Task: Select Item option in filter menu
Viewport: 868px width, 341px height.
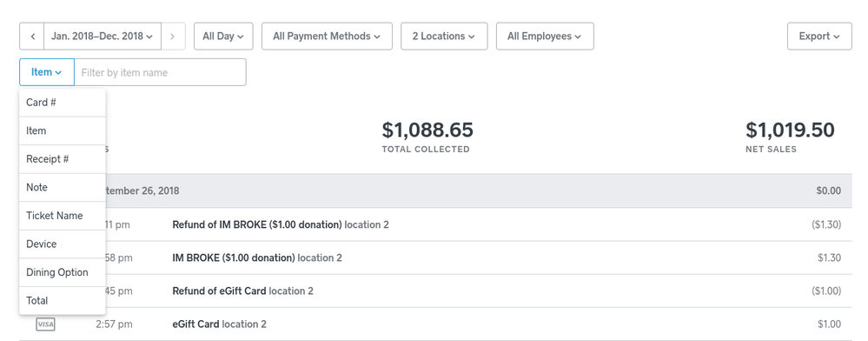Action: point(62,130)
